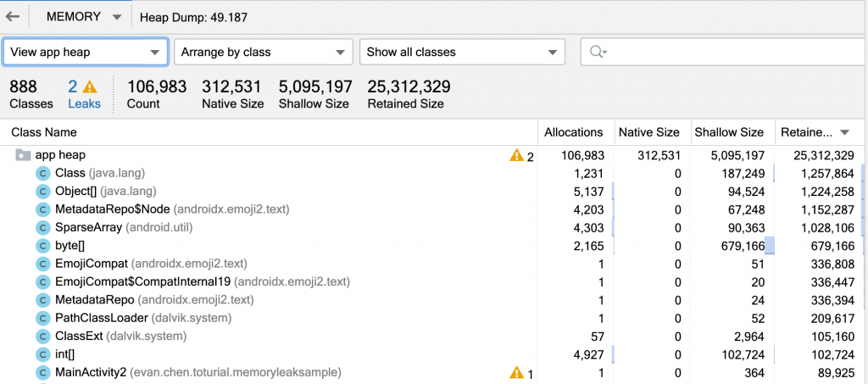The height and width of the screenshot is (384, 868).
Task: Sort by Shallow Size column header
Action: (729, 132)
